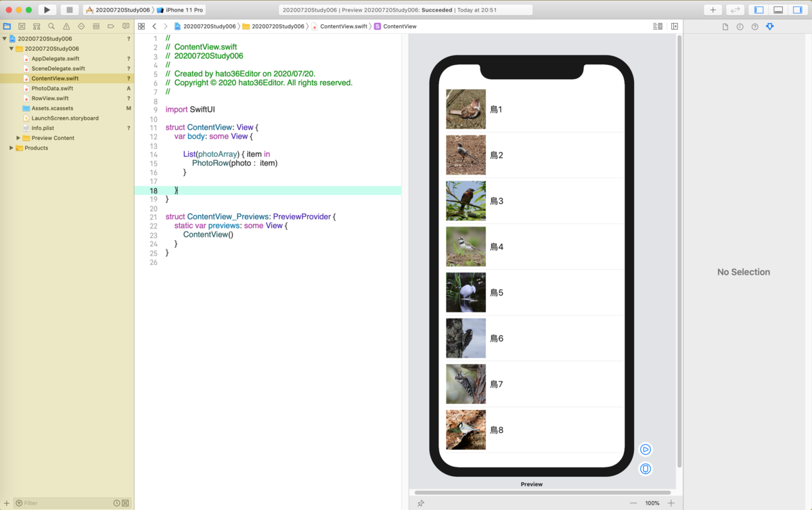
Task: Toggle the Debug area visibility
Action: pyautogui.click(x=778, y=10)
